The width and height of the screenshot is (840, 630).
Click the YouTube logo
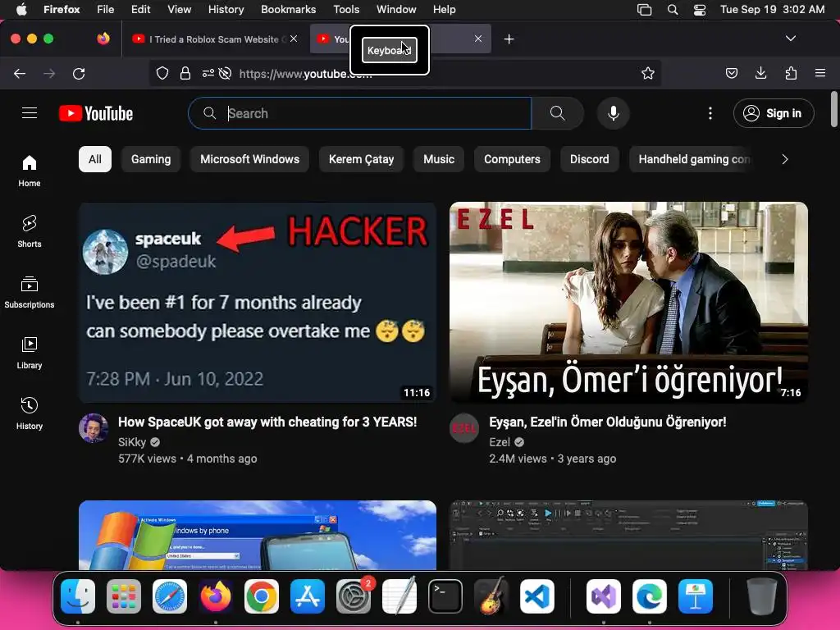(x=96, y=113)
